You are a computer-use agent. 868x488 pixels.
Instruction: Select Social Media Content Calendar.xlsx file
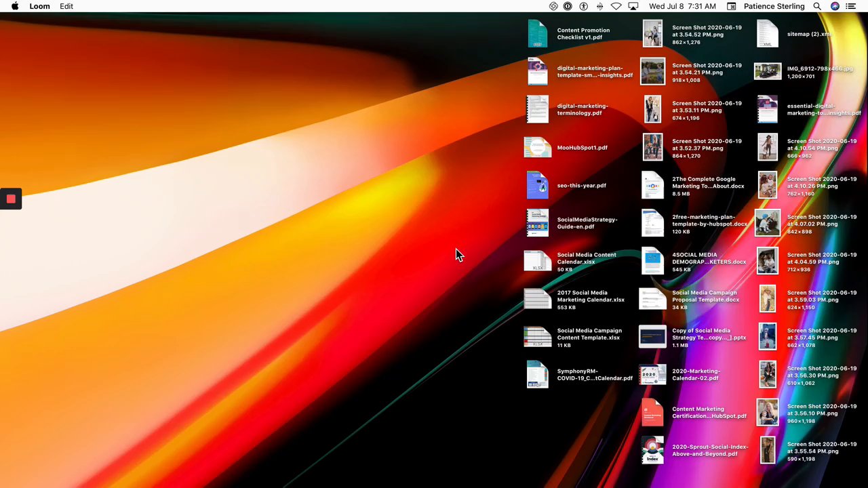(537, 261)
